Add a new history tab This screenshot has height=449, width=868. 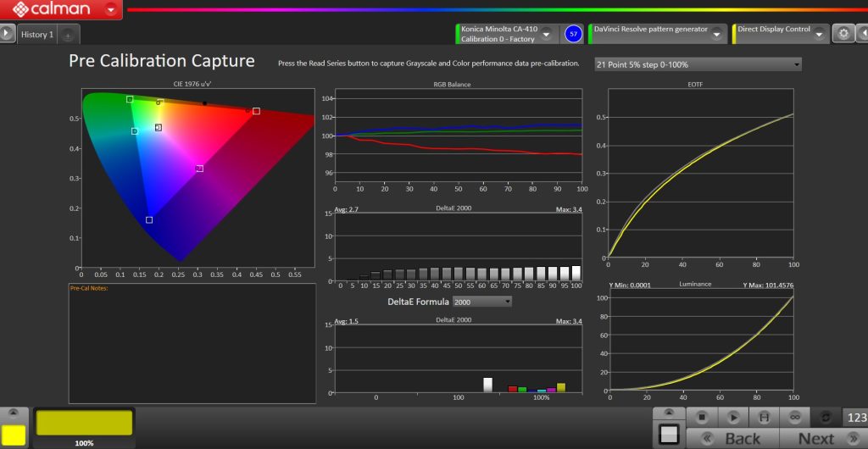point(69,35)
